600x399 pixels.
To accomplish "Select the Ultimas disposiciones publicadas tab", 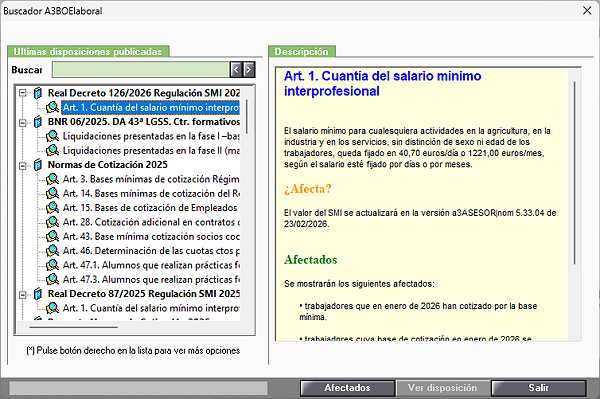I will (x=88, y=52).
